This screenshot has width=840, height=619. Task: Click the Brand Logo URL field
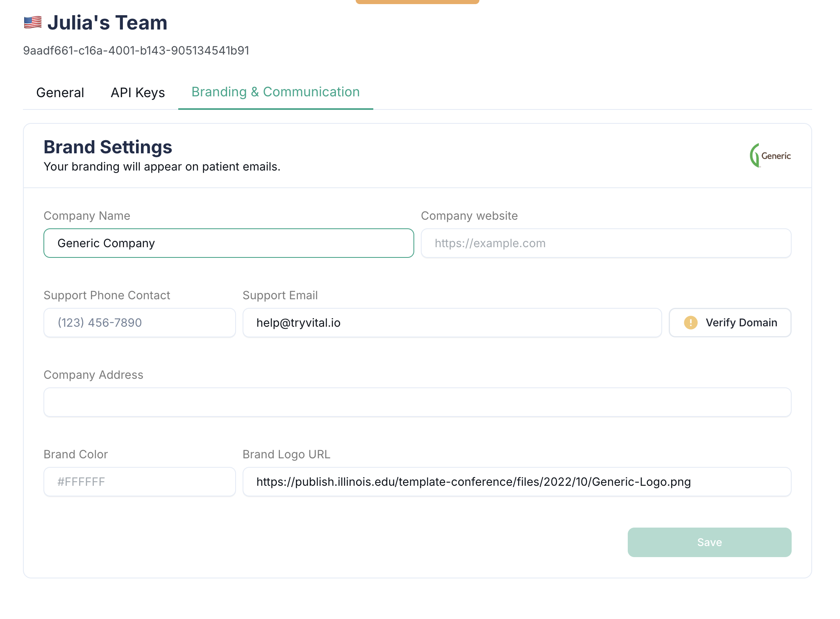coord(516,482)
